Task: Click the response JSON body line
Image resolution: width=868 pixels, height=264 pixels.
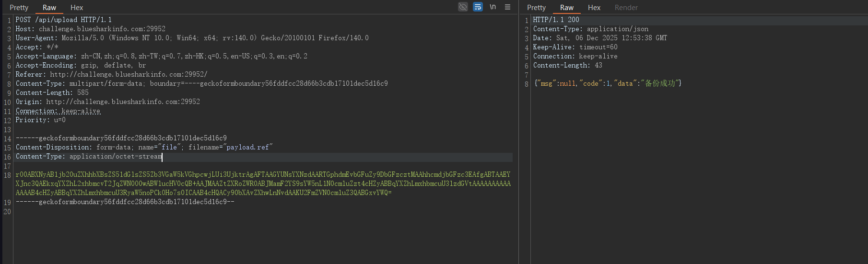Action: 608,83
